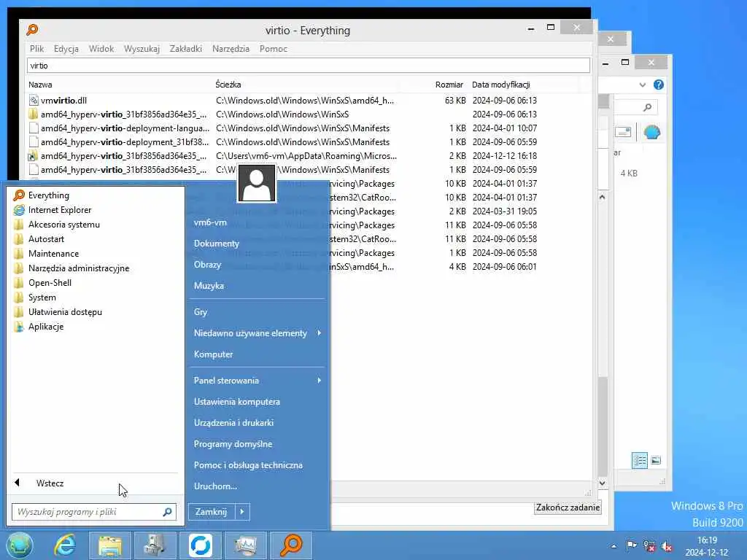This screenshot has height=560, width=747.
Task: Click the user account picture
Action: coord(257,183)
